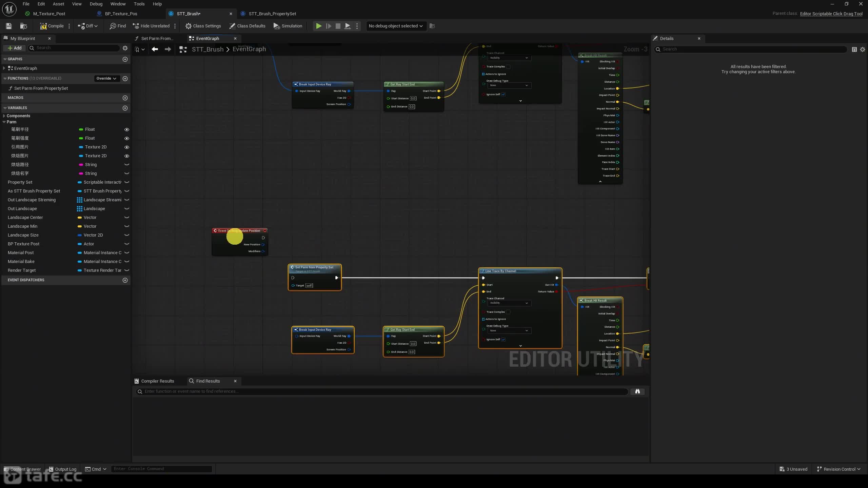The image size is (868, 488).
Task: Add a new event dispatcher
Action: (x=125, y=280)
